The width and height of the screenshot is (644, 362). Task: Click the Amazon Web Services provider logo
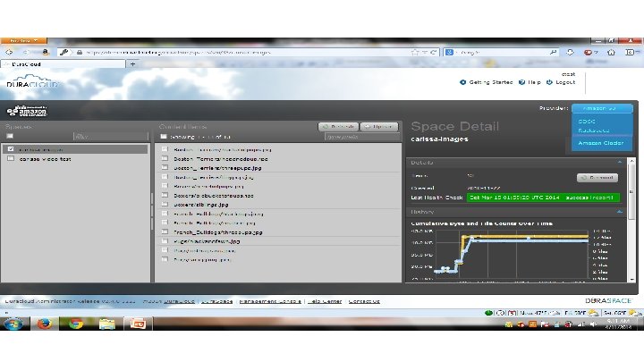(x=27, y=111)
